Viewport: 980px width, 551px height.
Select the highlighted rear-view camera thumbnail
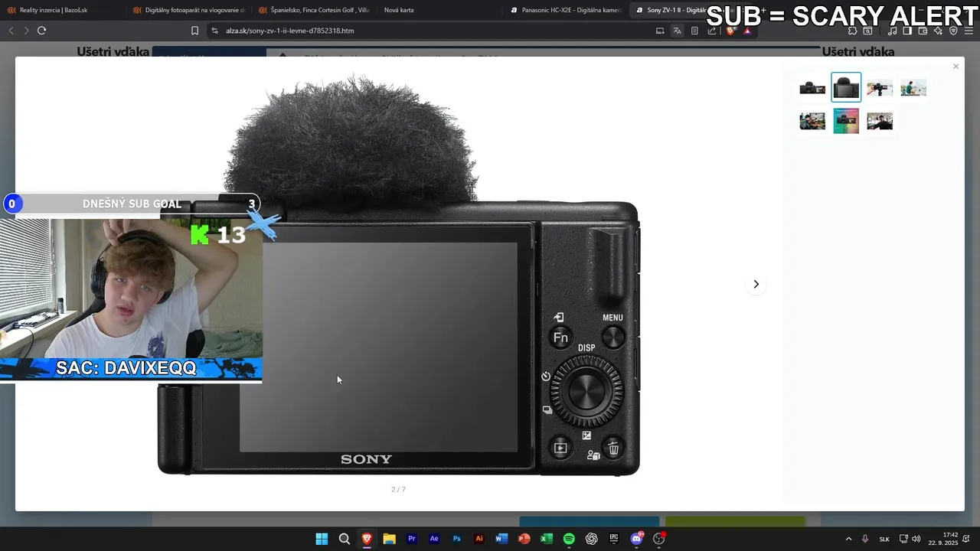tap(846, 88)
